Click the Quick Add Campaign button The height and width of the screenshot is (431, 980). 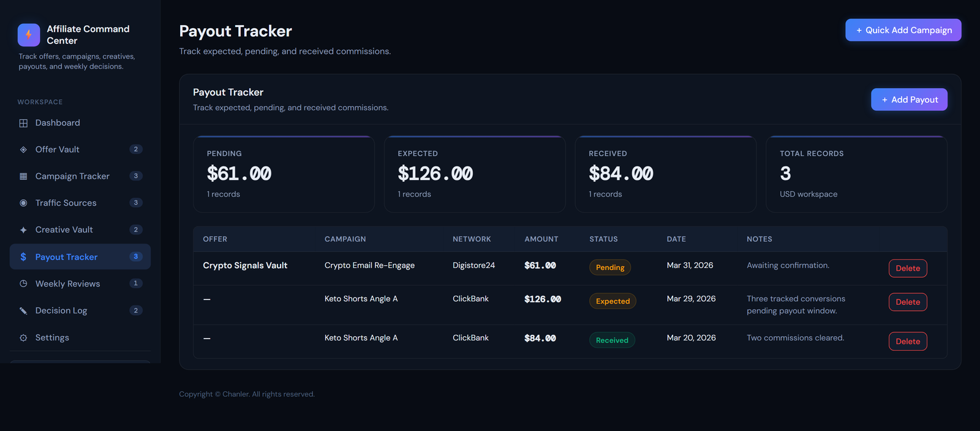pyautogui.click(x=903, y=30)
